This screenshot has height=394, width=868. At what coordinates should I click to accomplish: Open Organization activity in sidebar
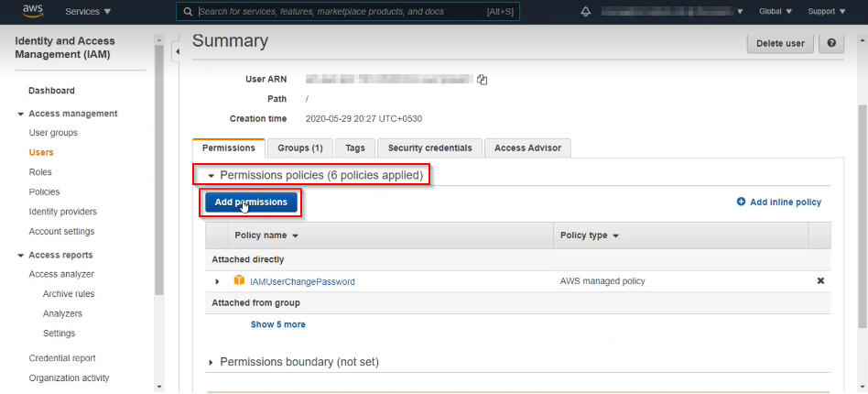coord(70,378)
